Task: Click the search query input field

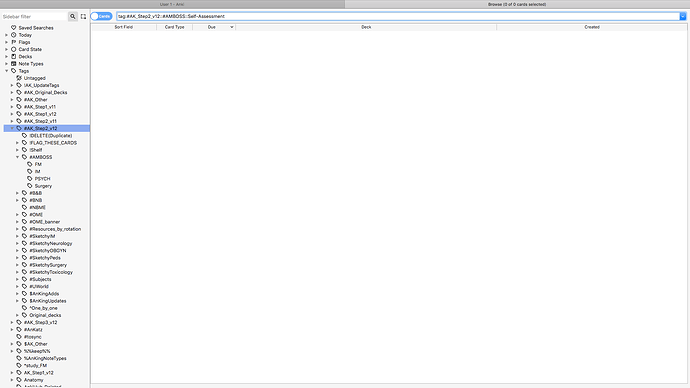Action: click(398, 16)
